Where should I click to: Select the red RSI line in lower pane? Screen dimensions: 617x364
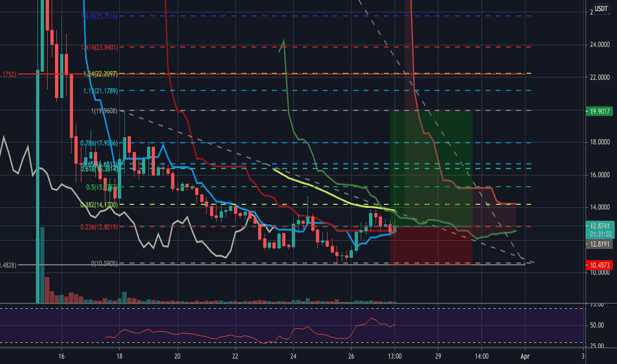point(250,332)
